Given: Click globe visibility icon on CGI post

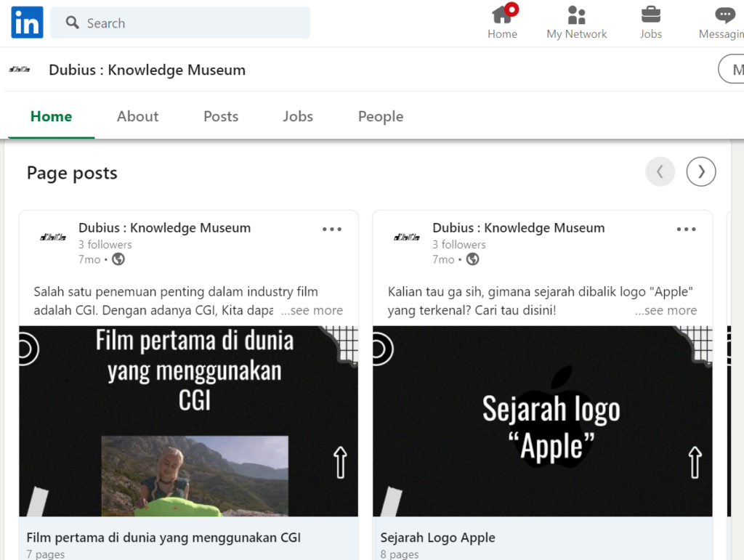Looking at the screenshot, I should pos(118,259).
